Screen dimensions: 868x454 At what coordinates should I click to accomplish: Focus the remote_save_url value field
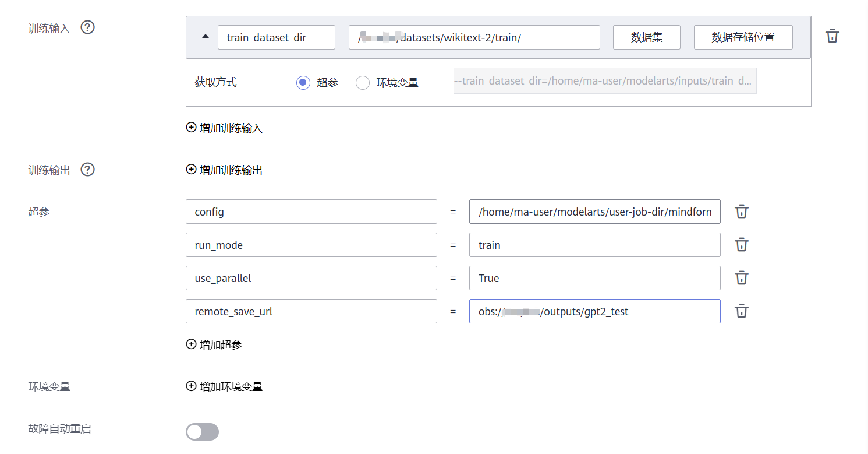pyautogui.click(x=595, y=311)
